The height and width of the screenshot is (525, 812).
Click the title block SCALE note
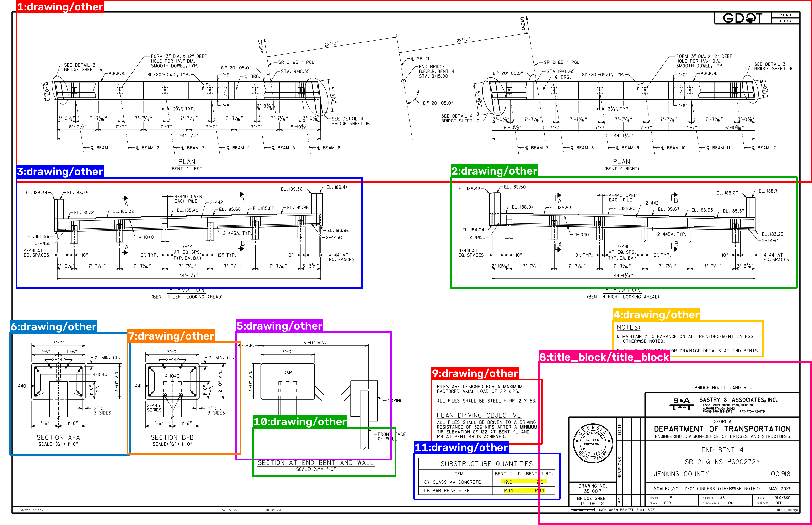pos(707,489)
